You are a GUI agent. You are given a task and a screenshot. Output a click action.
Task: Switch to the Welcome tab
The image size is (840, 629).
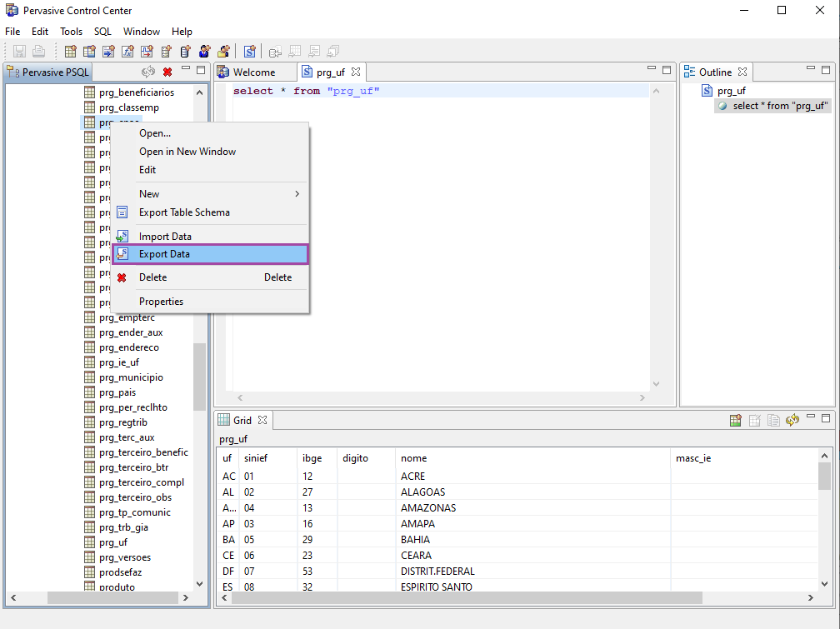point(253,72)
